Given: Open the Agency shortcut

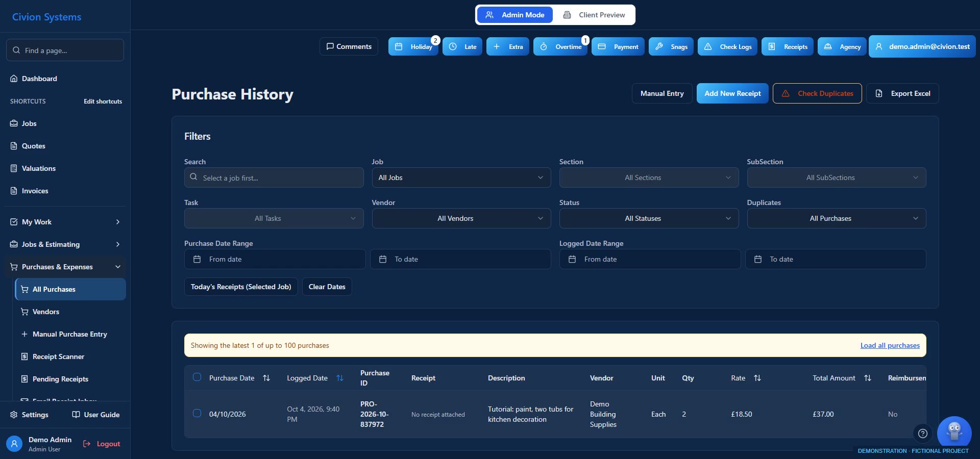Looking at the screenshot, I should (x=842, y=46).
